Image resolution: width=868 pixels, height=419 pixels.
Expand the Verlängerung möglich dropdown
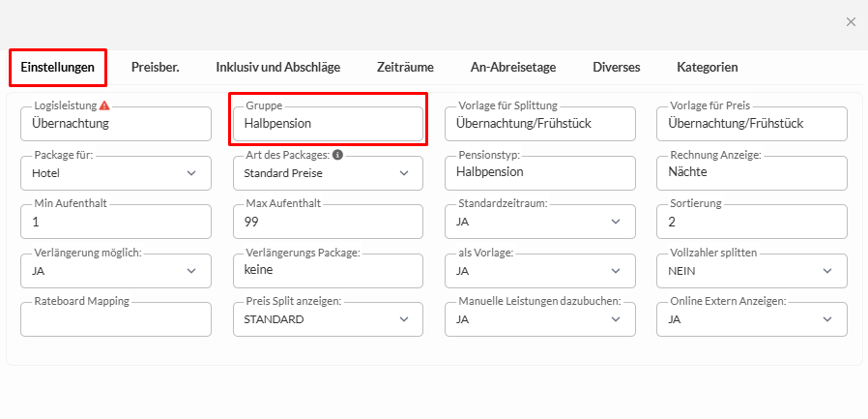coord(115,271)
